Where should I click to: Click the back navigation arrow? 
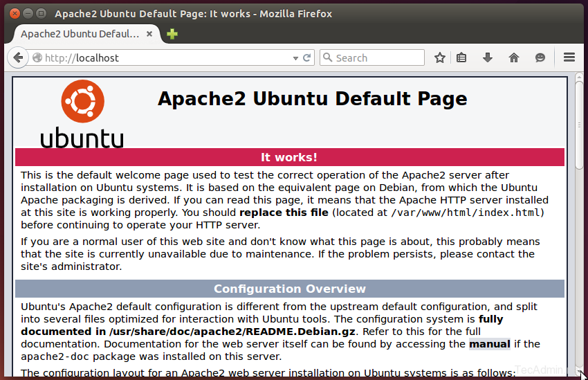coord(18,58)
